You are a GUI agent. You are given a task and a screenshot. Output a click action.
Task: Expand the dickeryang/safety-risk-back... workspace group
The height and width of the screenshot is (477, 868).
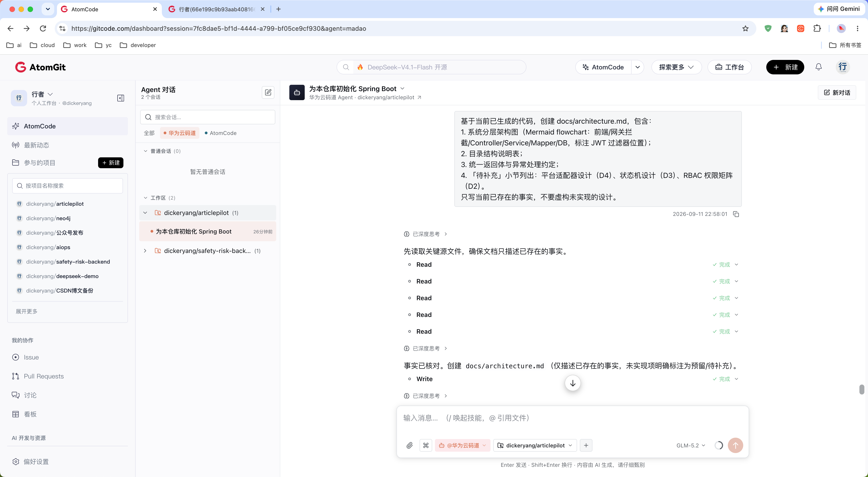145,251
